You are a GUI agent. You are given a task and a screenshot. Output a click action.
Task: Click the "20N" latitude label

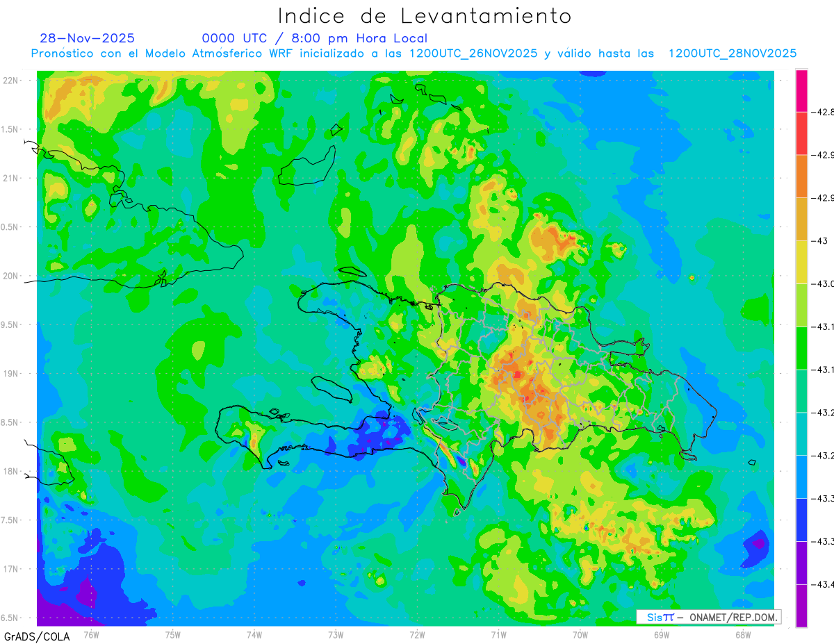12,276
